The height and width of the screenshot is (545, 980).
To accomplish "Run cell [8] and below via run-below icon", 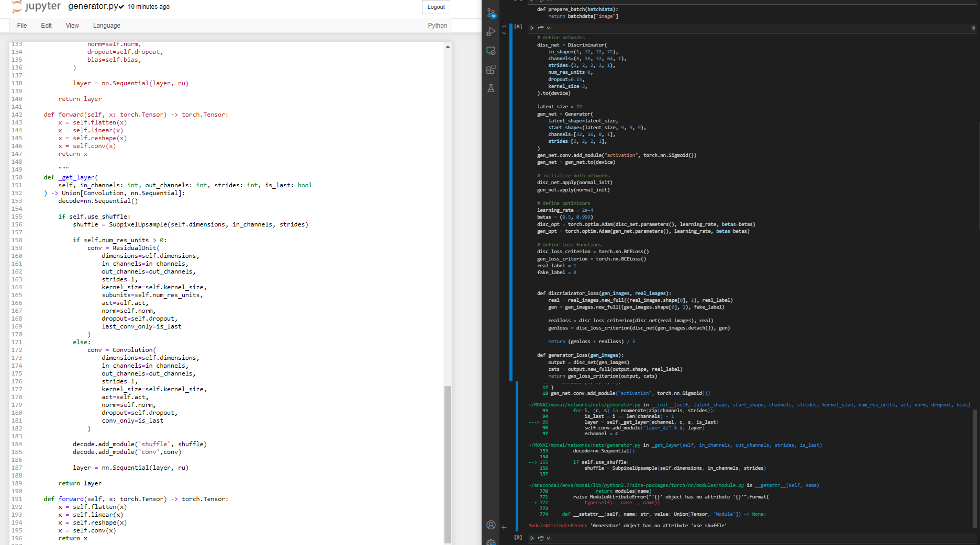I will (x=540, y=28).
